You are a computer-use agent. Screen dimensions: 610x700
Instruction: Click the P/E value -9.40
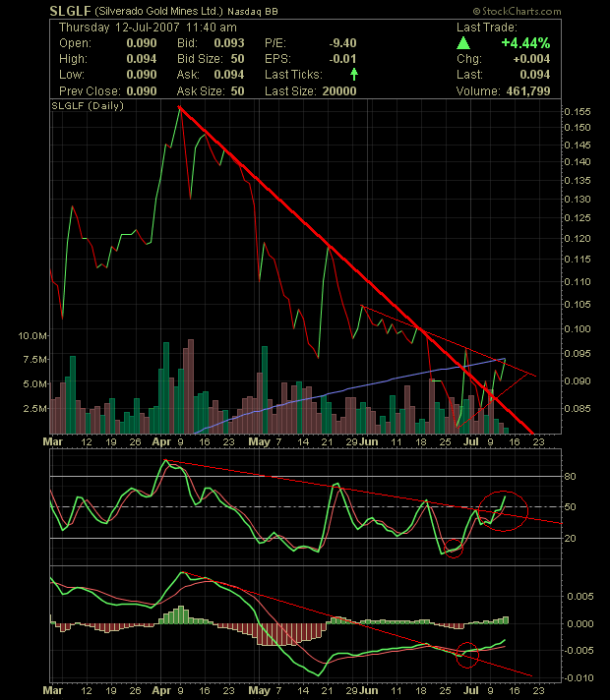tap(342, 43)
